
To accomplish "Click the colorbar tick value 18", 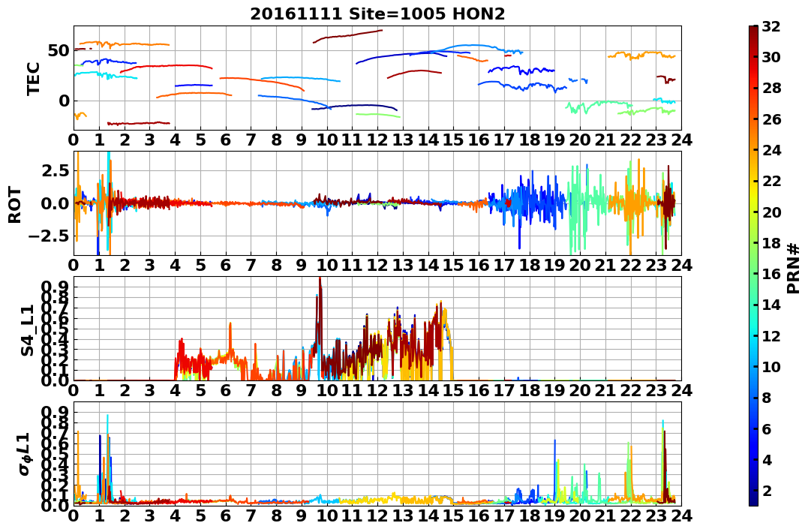I will point(771,243).
